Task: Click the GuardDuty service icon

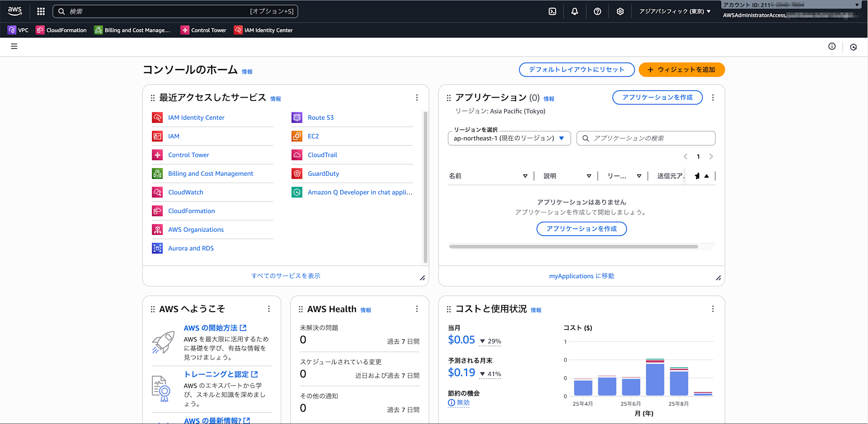Action: 297,174
